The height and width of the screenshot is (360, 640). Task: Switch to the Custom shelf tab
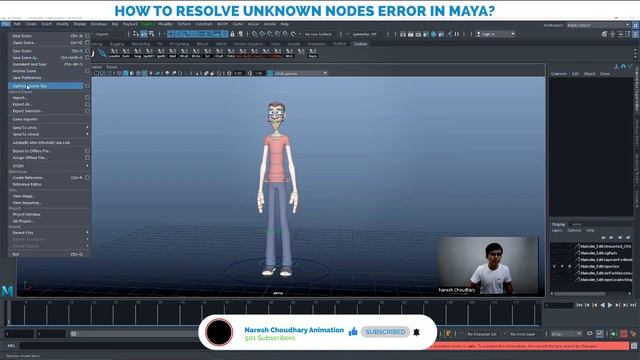(x=360, y=44)
